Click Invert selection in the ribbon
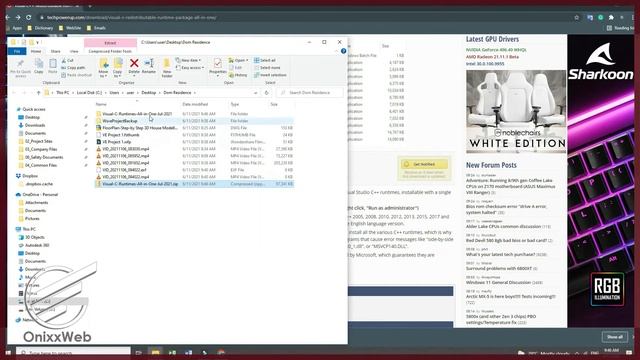Image resolution: width=640 pixels, height=360 pixels. (x=270, y=75)
